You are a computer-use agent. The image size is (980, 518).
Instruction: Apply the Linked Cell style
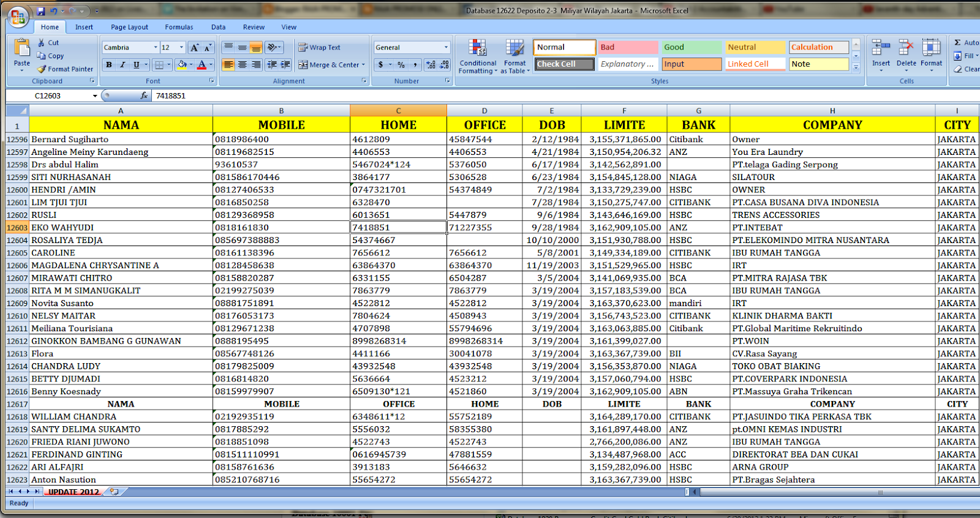point(755,64)
